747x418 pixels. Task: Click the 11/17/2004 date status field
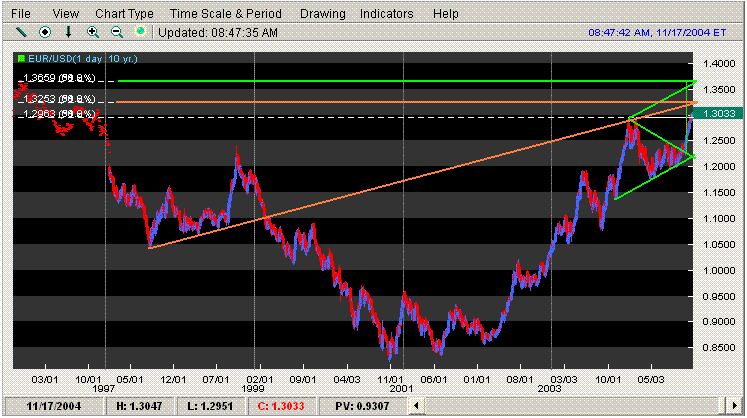(53, 407)
